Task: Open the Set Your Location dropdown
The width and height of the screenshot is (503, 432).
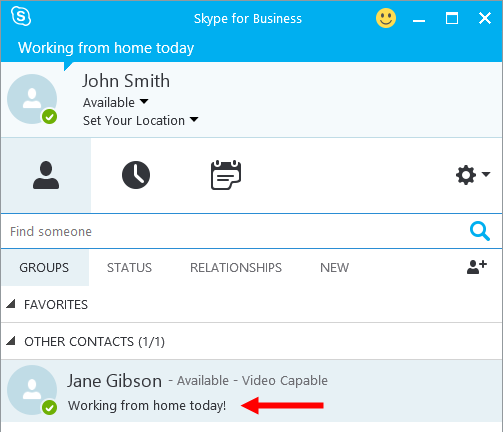Action: [140, 120]
